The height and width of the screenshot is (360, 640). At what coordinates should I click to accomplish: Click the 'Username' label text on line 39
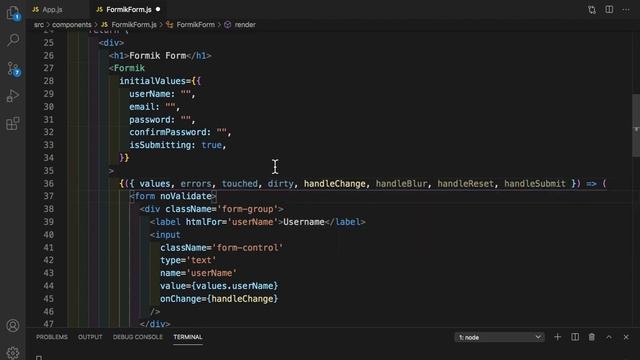(304, 222)
